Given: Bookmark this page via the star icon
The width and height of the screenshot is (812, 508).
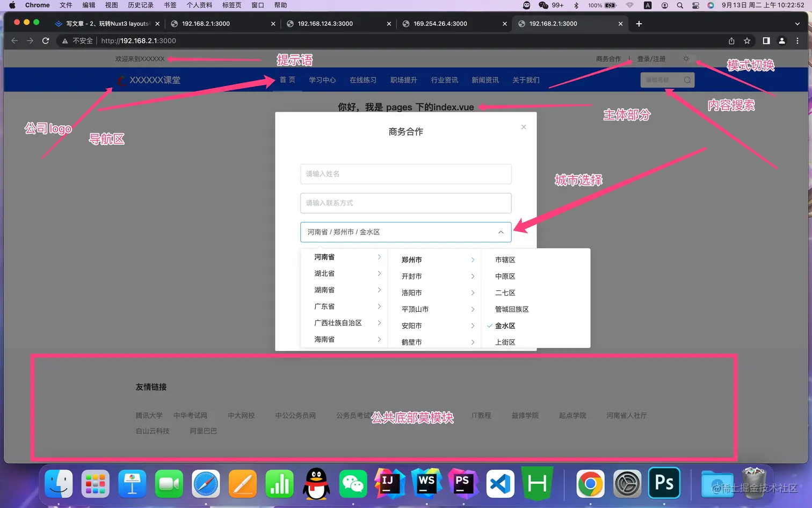Looking at the screenshot, I should [747, 40].
